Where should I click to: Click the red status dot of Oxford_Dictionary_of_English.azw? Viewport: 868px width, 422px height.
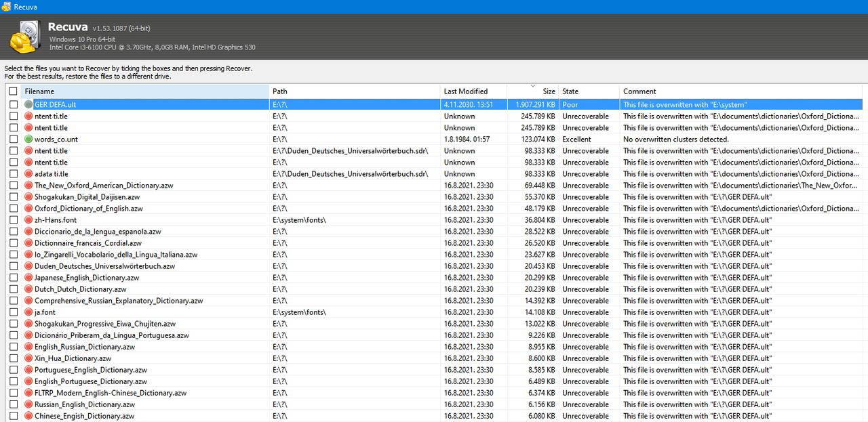[28, 209]
